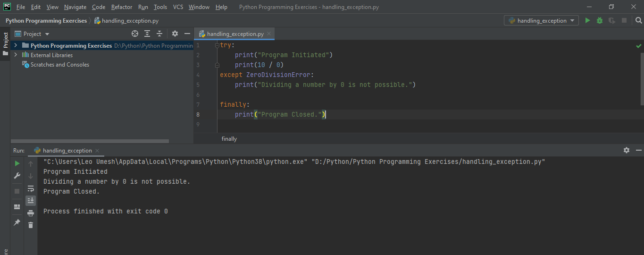This screenshot has height=255, width=644.
Task: Open Search Everywhere magnifier icon
Action: pyautogui.click(x=638, y=20)
